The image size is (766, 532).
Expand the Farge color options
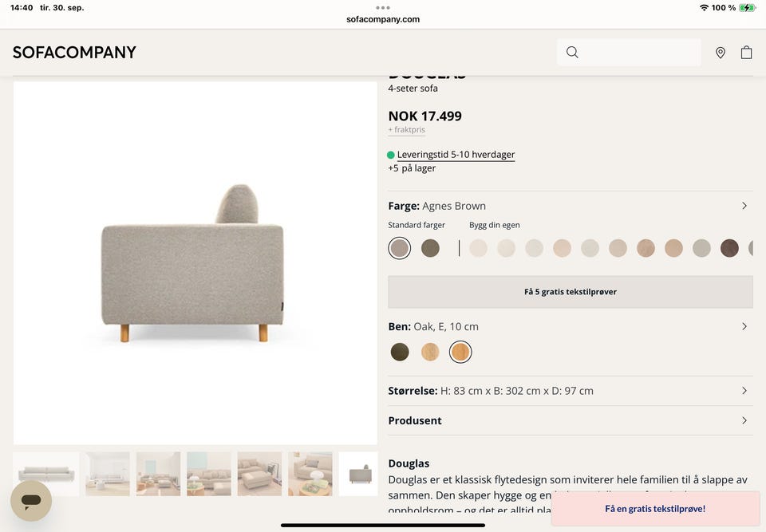pyautogui.click(x=744, y=206)
